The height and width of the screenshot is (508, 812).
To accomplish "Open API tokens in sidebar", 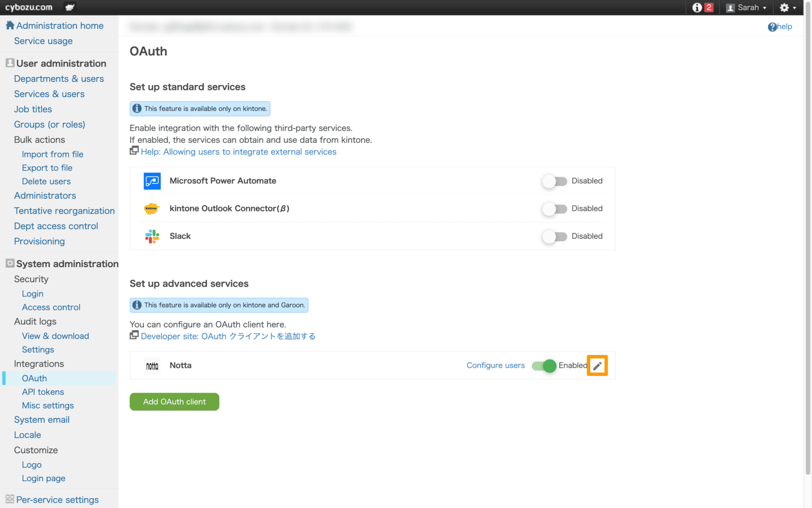I will coord(43,392).
